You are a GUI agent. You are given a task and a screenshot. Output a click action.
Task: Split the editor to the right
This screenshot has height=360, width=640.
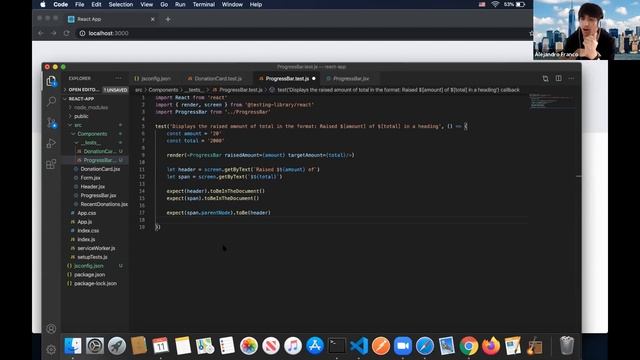[558, 78]
